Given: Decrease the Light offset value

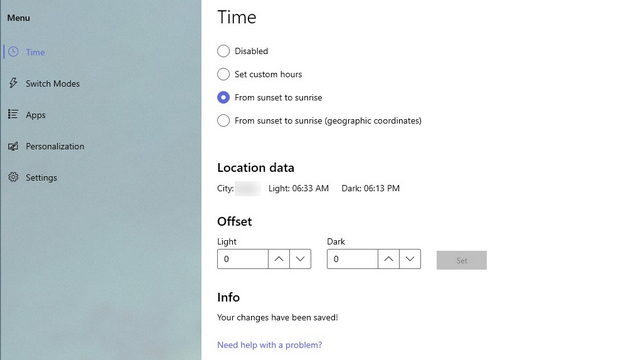Looking at the screenshot, I should pyautogui.click(x=300, y=259).
